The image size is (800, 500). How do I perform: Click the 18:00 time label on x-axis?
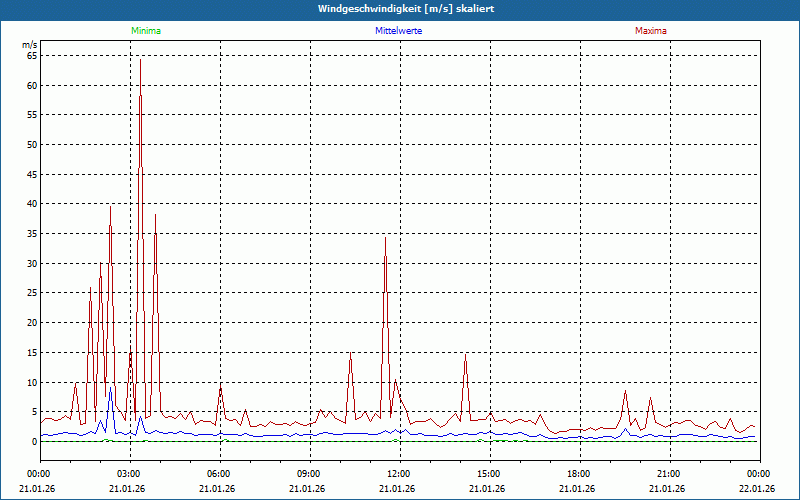pos(578,474)
